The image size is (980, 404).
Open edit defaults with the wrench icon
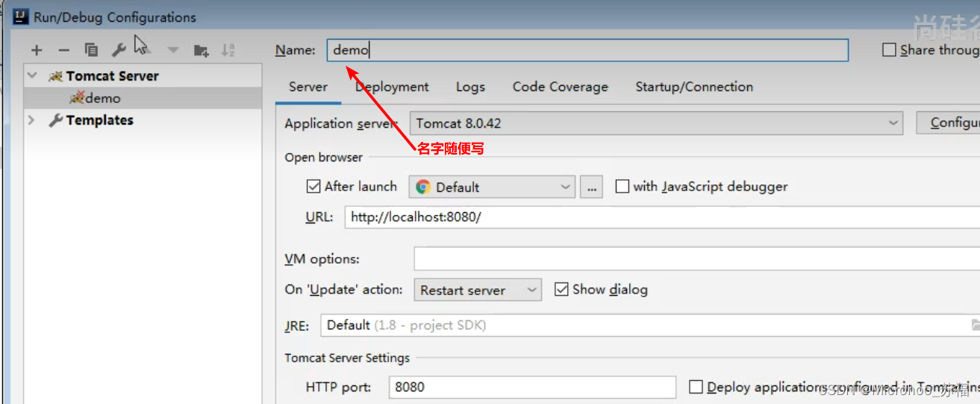tap(119, 50)
